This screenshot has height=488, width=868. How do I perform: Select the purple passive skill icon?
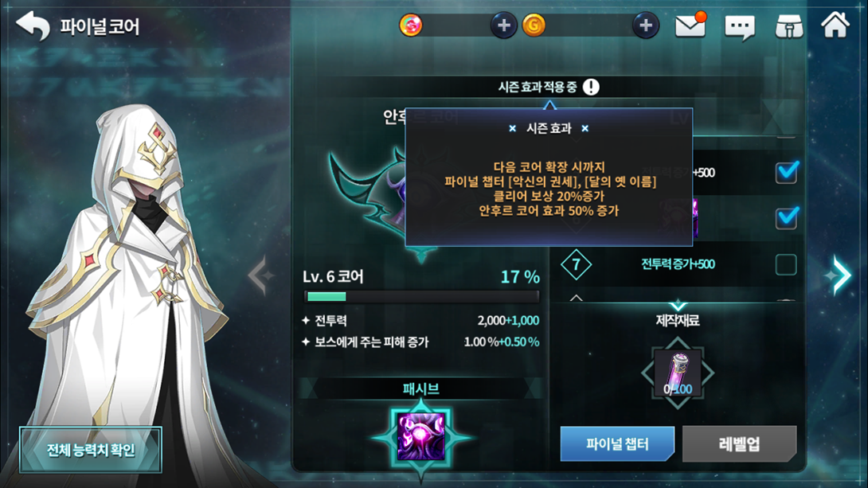click(420, 437)
